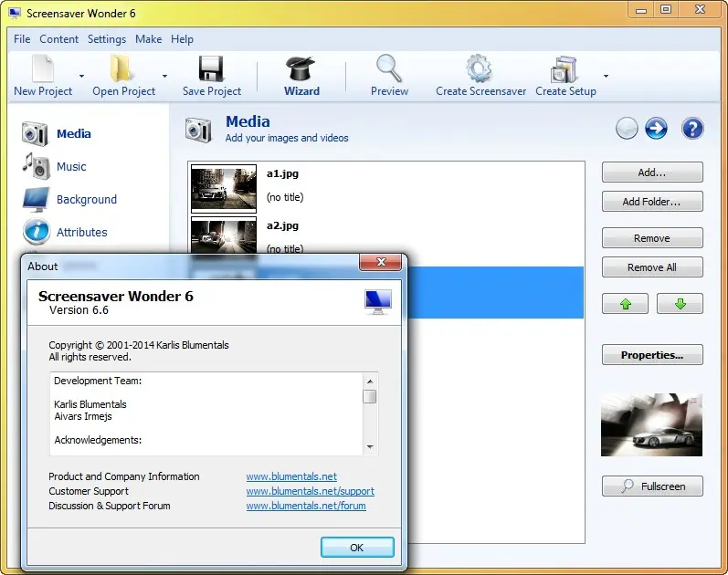This screenshot has height=575, width=728.
Task: Click the Music sidebar label
Action: [71, 167]
